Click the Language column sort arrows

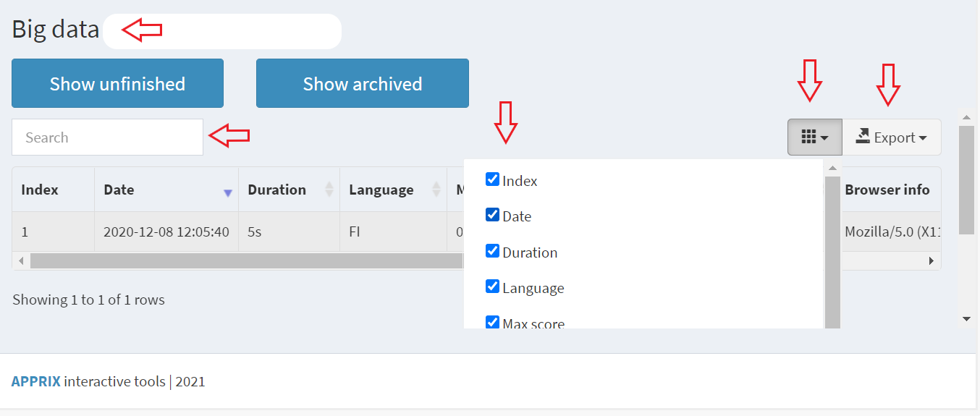[436, 190]
